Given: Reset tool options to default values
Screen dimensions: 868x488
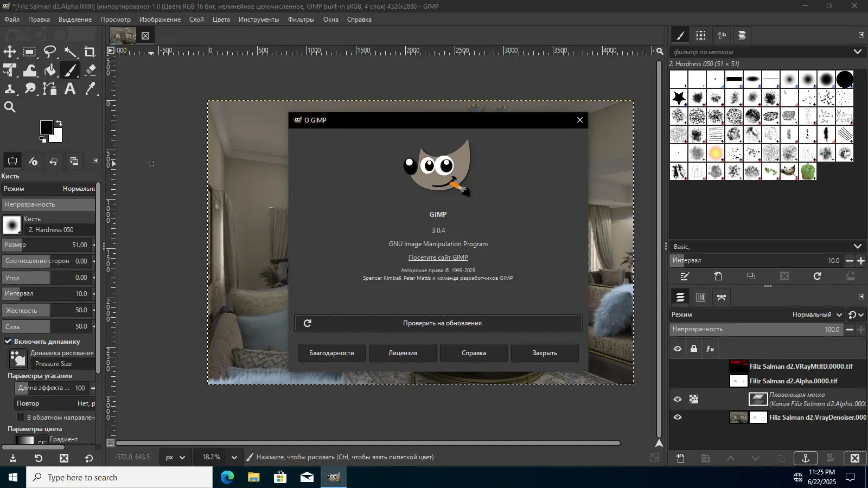Looking at the screenshot, I should (x=89, y=458).
